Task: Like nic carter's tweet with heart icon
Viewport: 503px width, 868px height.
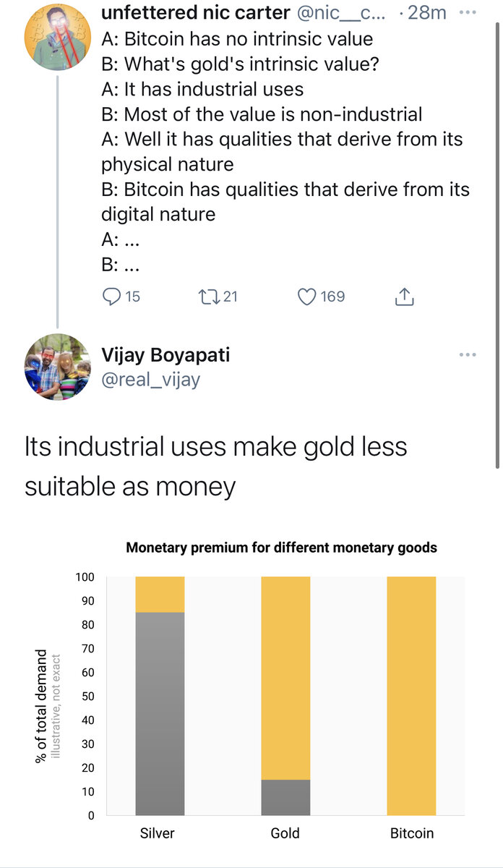Action: tap(308, 297)
